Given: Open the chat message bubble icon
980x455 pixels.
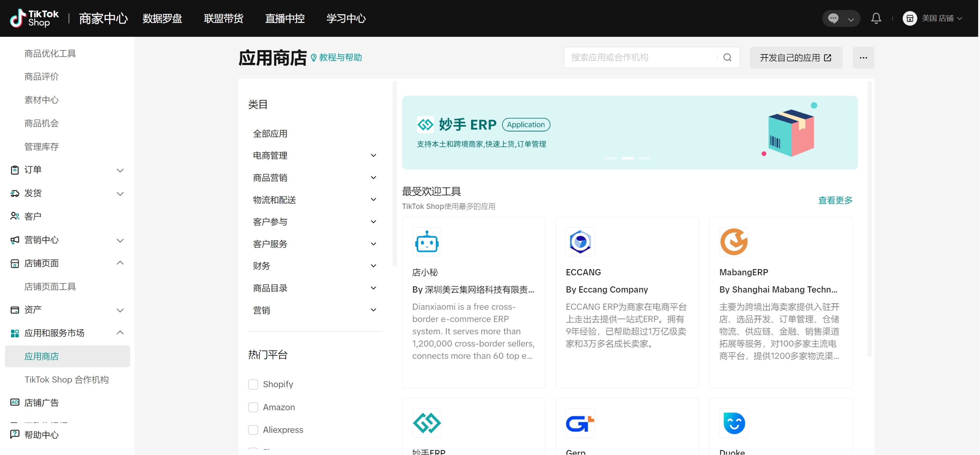Looking at the screenshot, I should pos(833,18).
